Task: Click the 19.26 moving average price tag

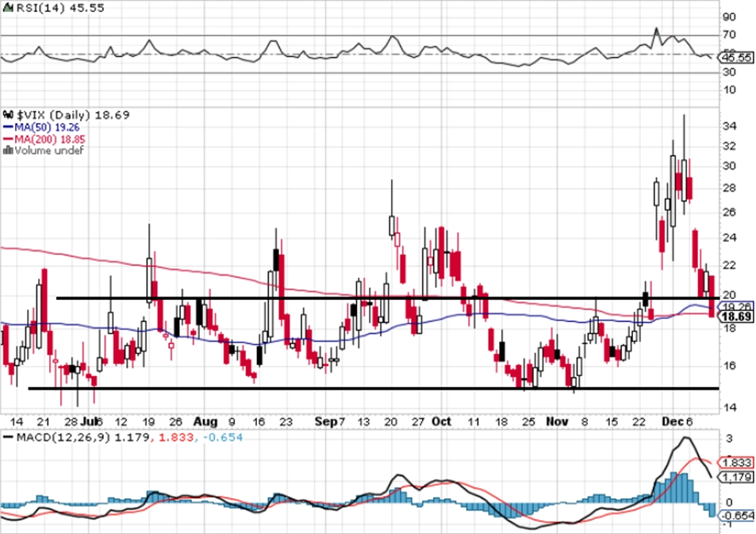Action: click(x=735, y=306)
